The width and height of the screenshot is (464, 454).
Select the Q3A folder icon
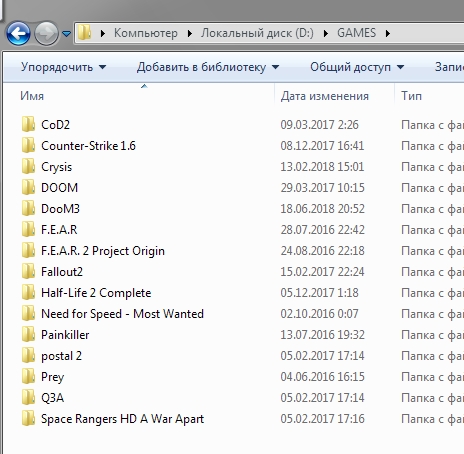[28, 397]
